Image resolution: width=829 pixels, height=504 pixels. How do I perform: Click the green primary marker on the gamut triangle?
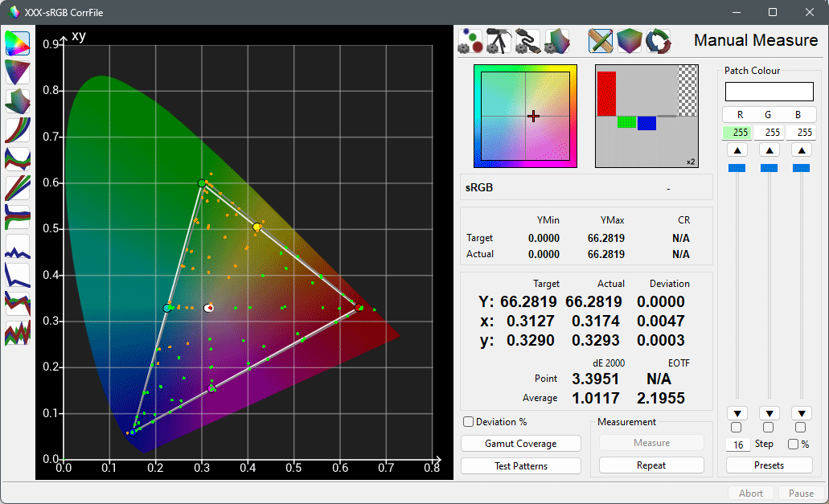pyautogui.click(x=202, y=183)
